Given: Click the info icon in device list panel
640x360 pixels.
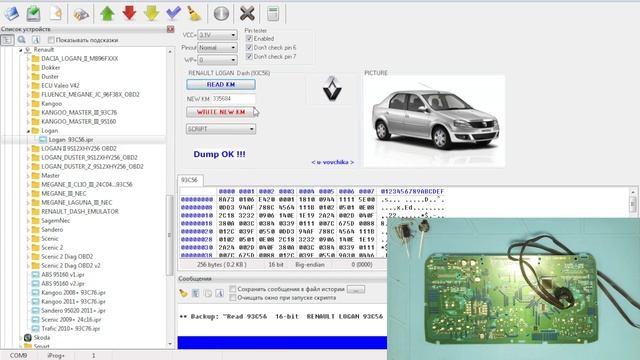Looking at the screenshot, I should click(36, 40).
